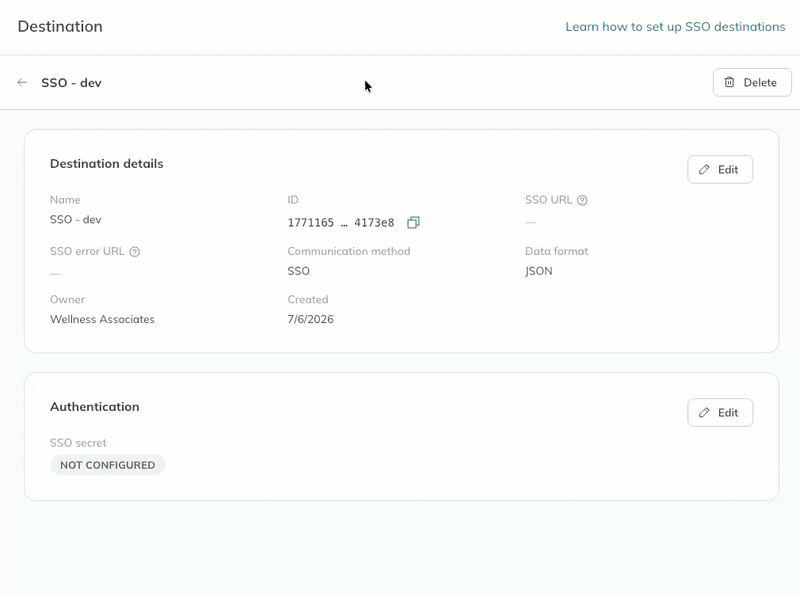Click the SSO error URL field label
Screen dimensions: 800x597
click(x=87, y=251)
